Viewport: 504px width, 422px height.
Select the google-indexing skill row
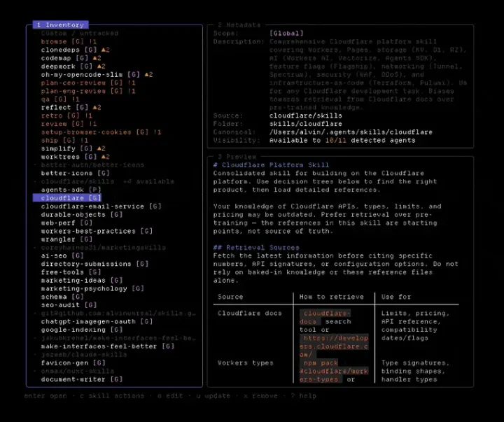(82, 330)
